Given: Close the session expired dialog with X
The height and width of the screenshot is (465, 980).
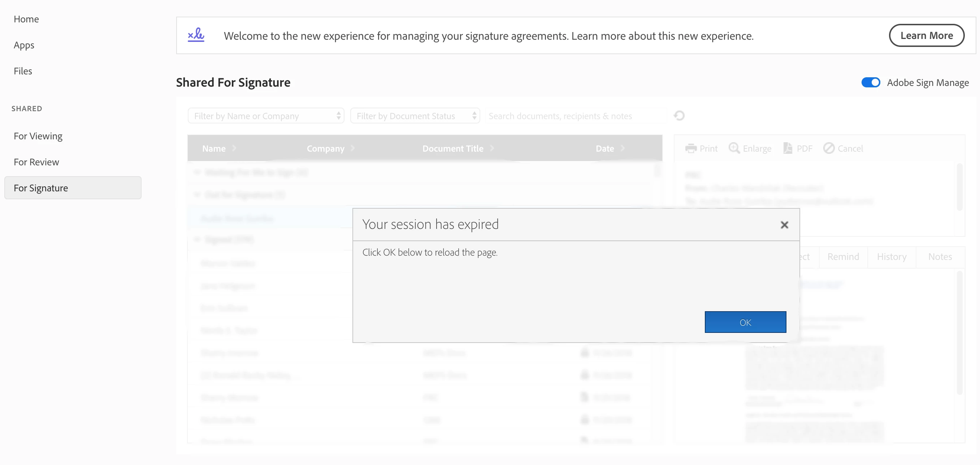Looking at the screenshot, I should 784,225.
